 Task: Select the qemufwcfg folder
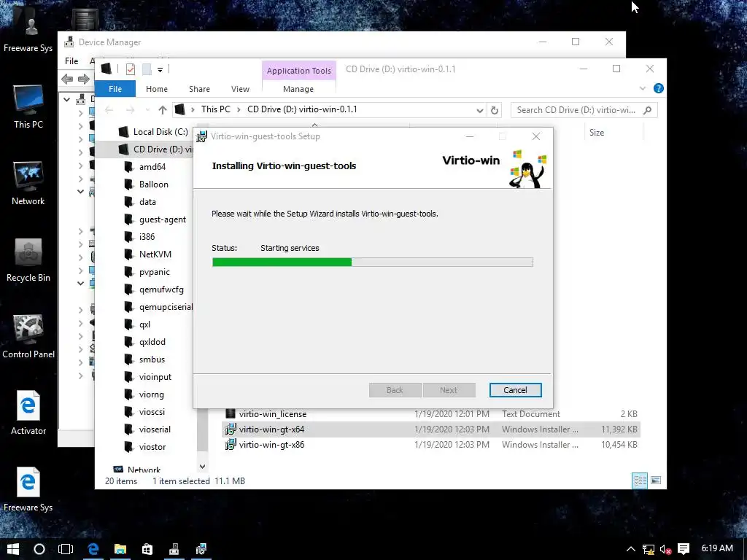click(x=161, y=289)
